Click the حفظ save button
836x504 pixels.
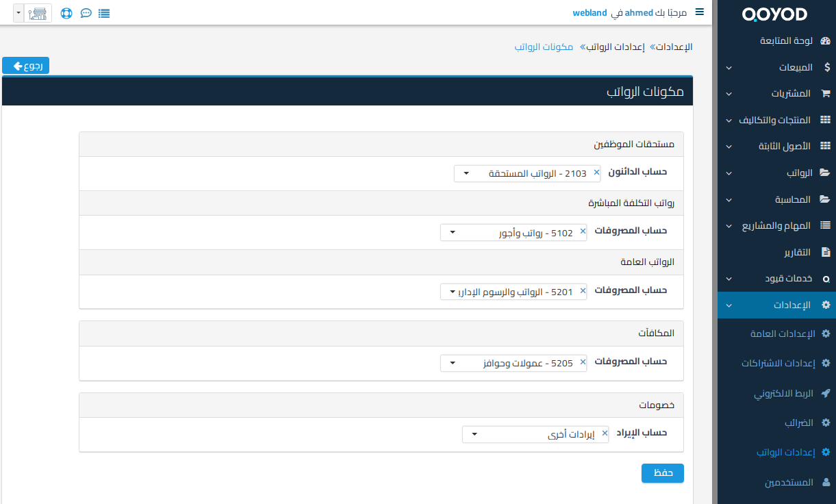click(662, 473)
